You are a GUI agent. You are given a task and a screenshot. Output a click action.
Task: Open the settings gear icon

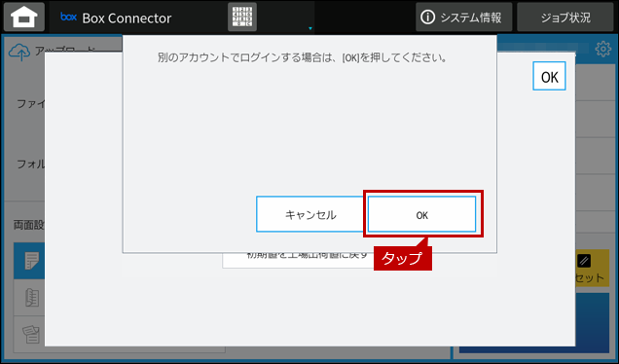[602, 49]
